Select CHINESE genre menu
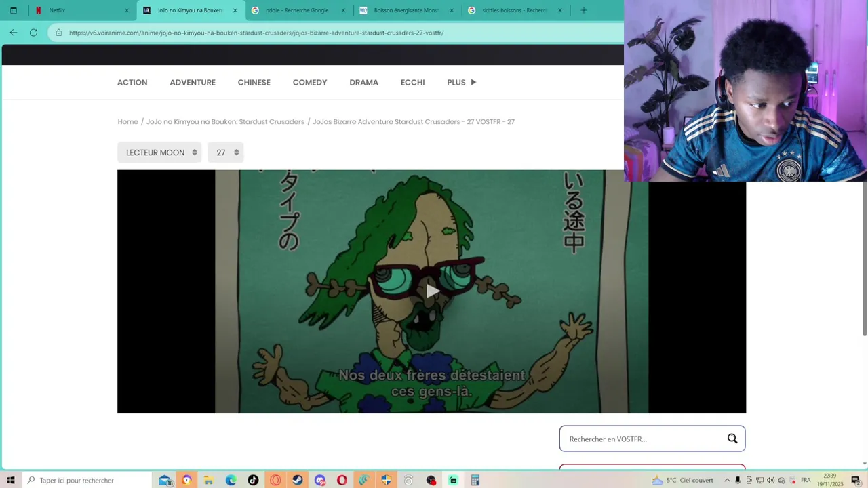 click(x=254, y=82)
